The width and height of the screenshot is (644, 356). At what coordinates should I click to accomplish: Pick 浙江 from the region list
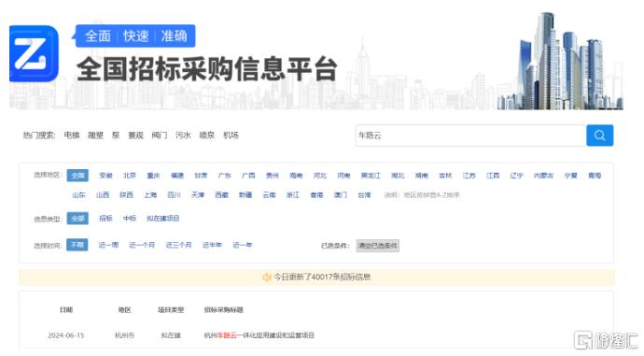click(293, 195)
